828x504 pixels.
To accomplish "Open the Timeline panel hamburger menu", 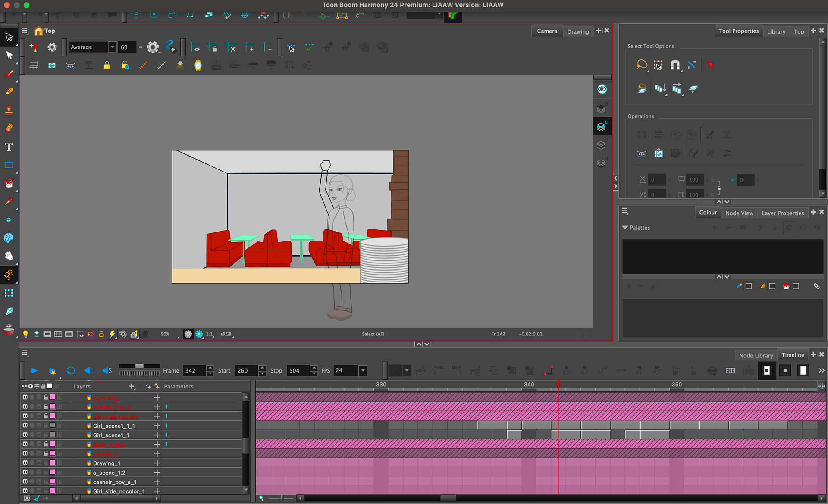I will [25, 354].
